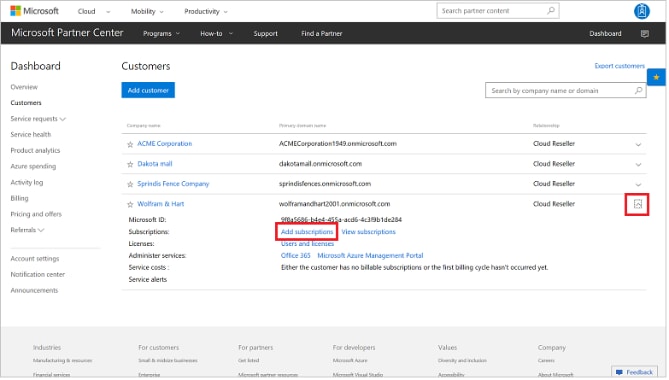The height and width of the screenshot is (380, 669).
Task: Select Overview in the sidebar
Action: (x=24, y=87)
